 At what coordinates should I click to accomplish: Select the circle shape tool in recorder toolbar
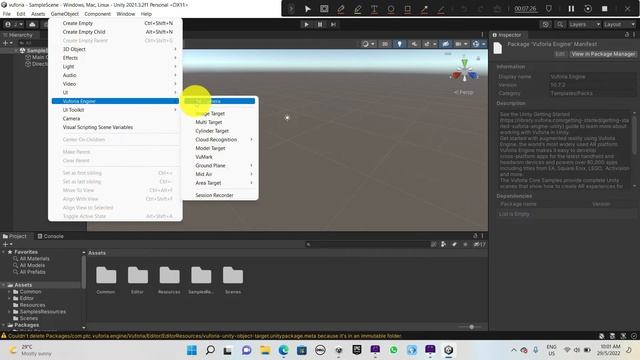pos(391,9)
